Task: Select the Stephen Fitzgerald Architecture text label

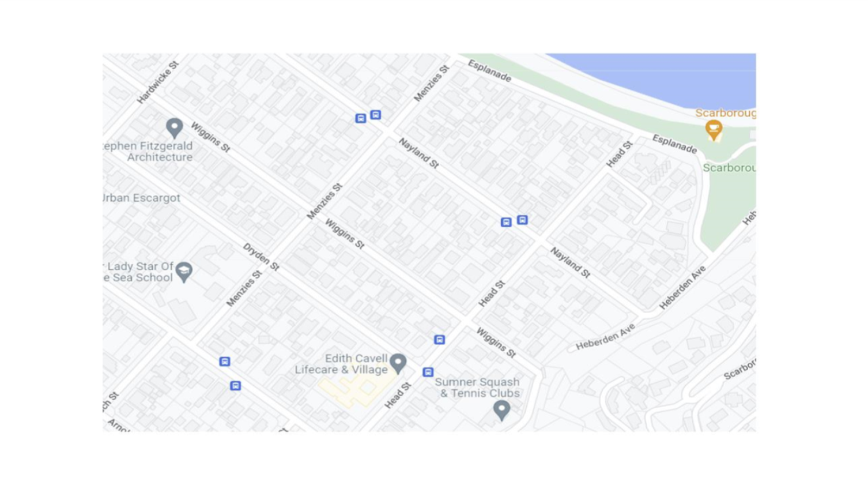Action: click(x=148, y=152)
